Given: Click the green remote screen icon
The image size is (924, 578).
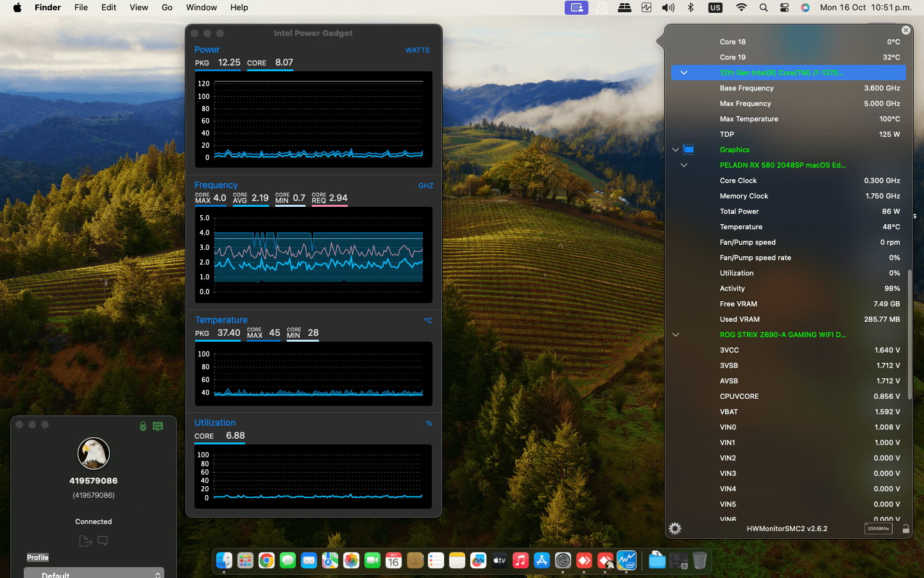Looking at the screenshot, I should click(x=158, y=426).
